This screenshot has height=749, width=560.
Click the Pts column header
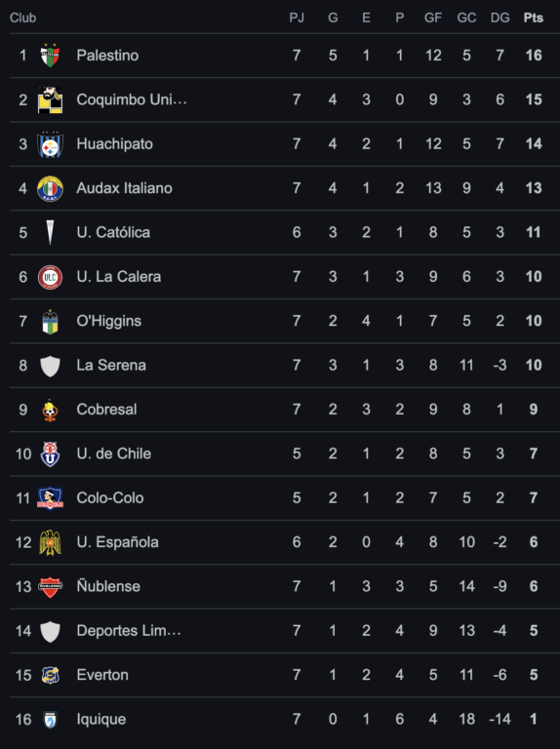[534, 18]
